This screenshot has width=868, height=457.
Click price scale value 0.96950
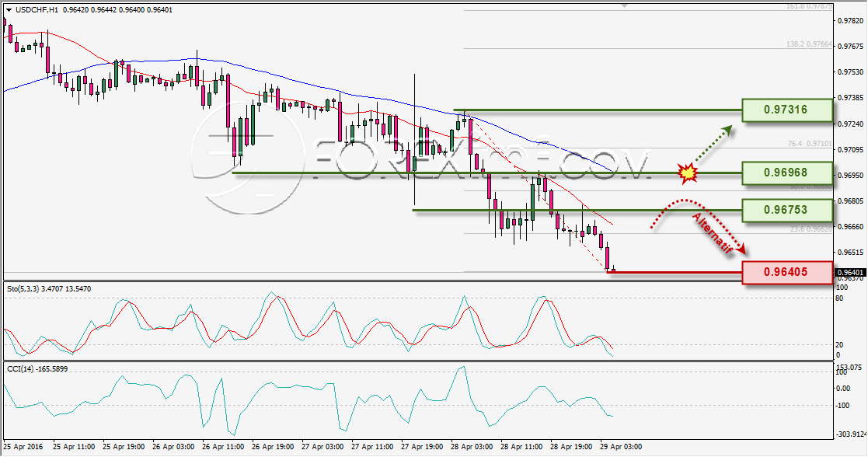[850, 175]
